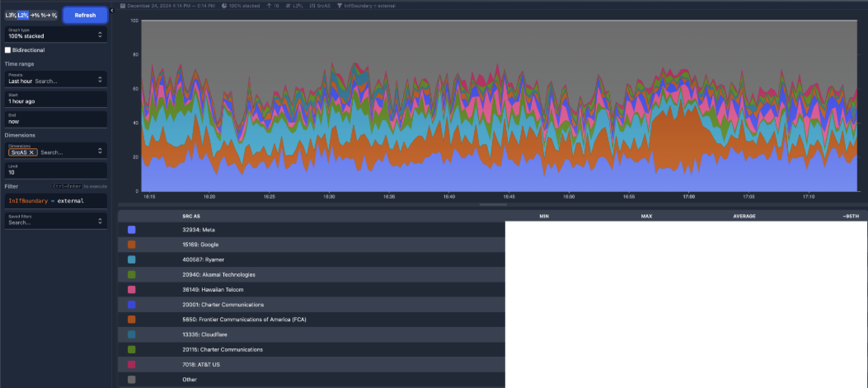Click the 16:30 tick on time axis
This screenshot has height=388, width=868.
tap(329, 197)
